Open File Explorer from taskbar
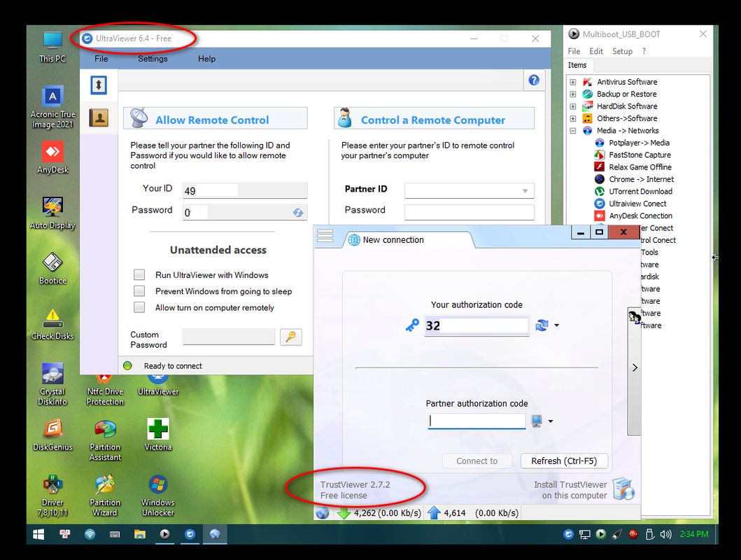 tap(139, 535)
